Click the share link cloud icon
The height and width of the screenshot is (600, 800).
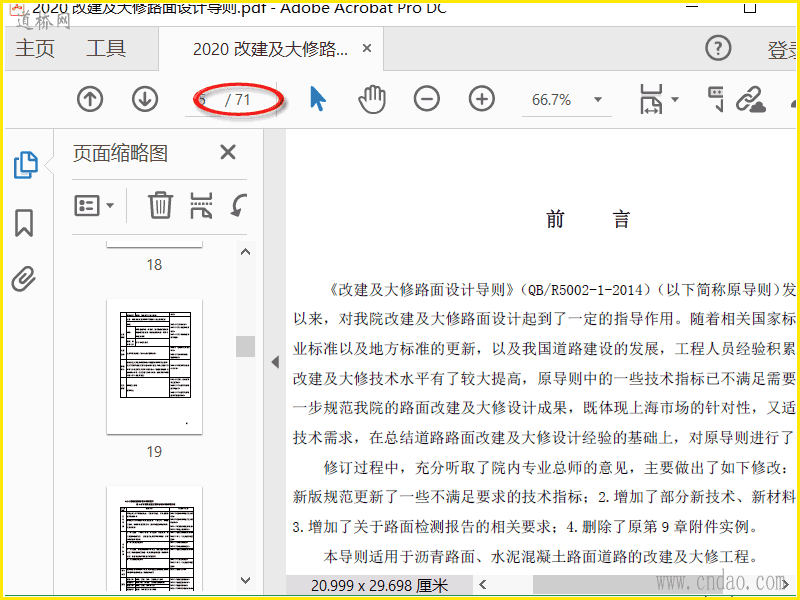click(751, 99)
